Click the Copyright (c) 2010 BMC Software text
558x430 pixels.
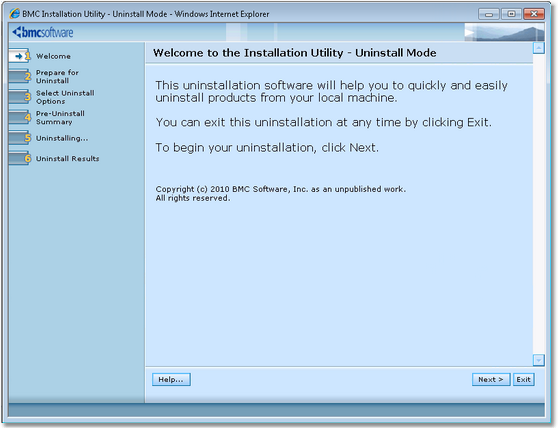pyautogui.click(x=280, y=189)
